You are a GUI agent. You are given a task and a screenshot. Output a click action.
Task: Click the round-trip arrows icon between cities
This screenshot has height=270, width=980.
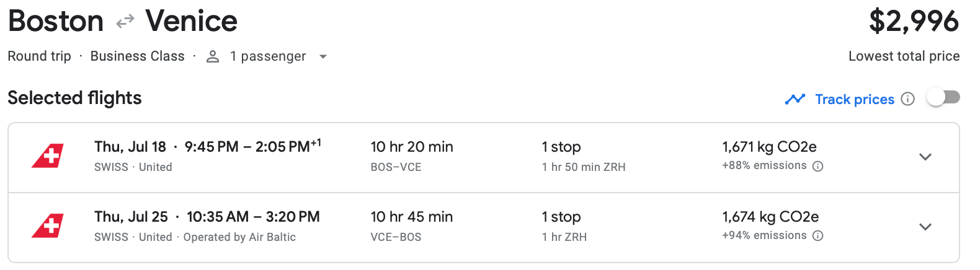point(125,22)
